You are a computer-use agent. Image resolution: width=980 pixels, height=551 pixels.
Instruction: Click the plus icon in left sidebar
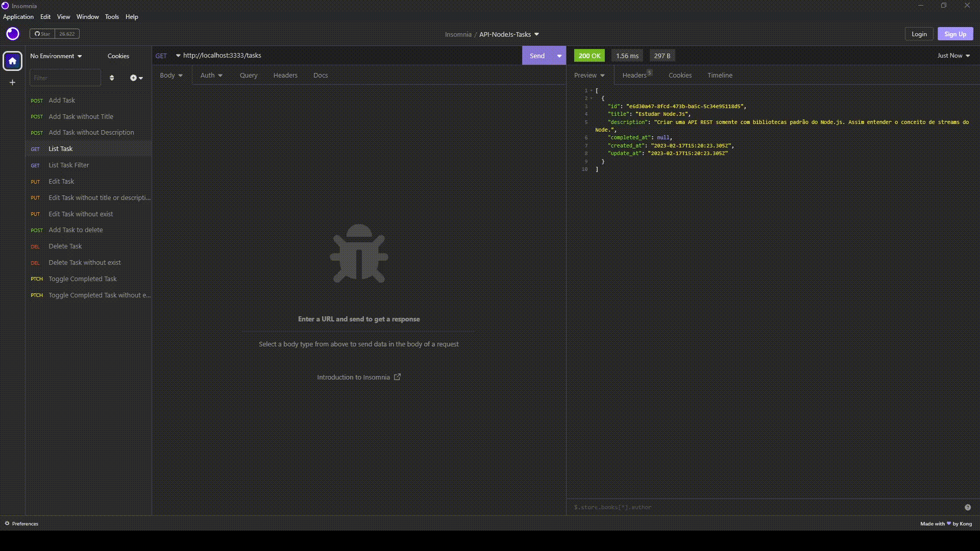[x=13, y=83]
